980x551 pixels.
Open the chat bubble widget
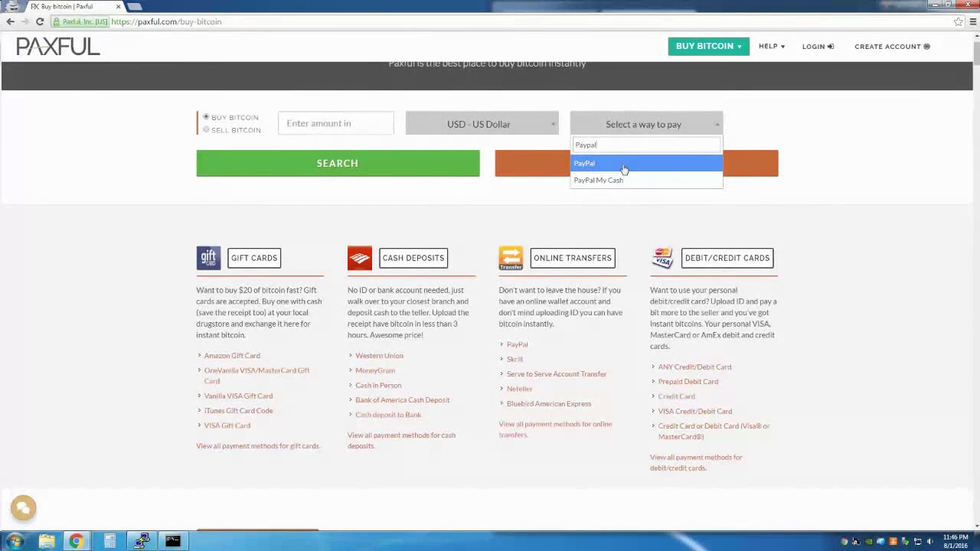coord(23,508)
